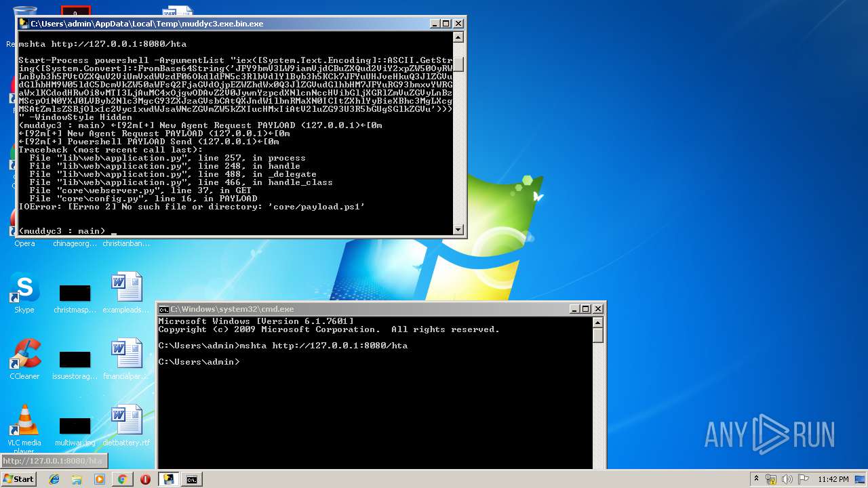
Task: Open the volume speaker tray icon
Action: point(787,479)
